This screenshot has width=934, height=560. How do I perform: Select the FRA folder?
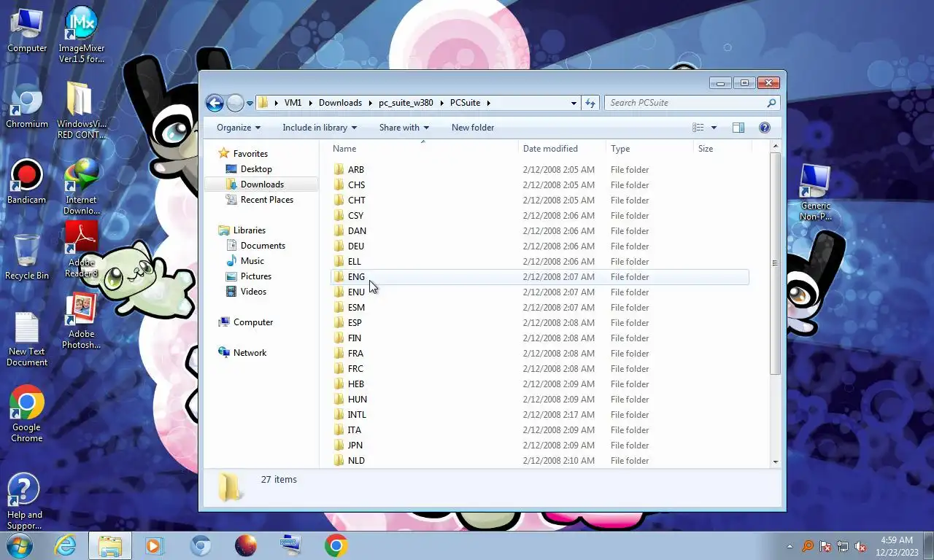(540, 354)
